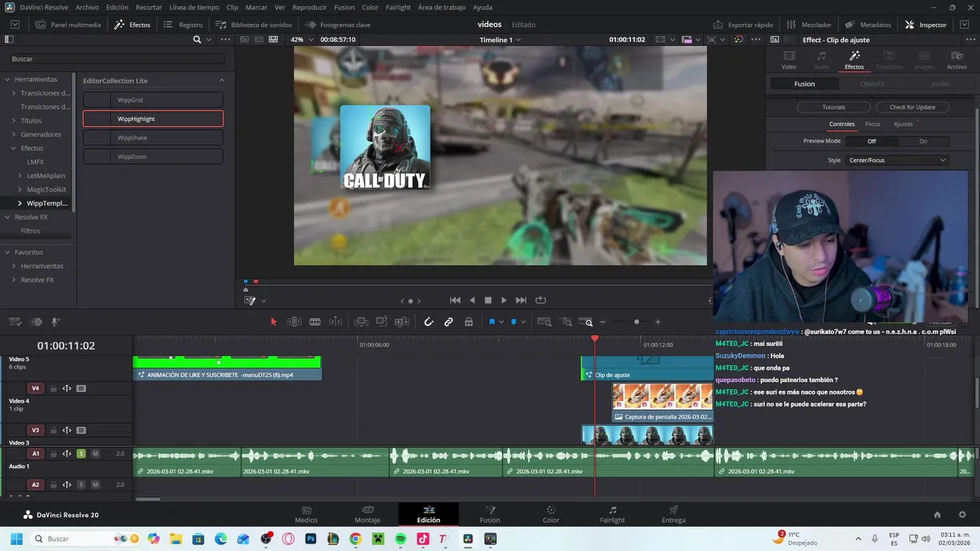Click the Check for Update button
Viewport: 980px width, 551px height.
point(912,107)
